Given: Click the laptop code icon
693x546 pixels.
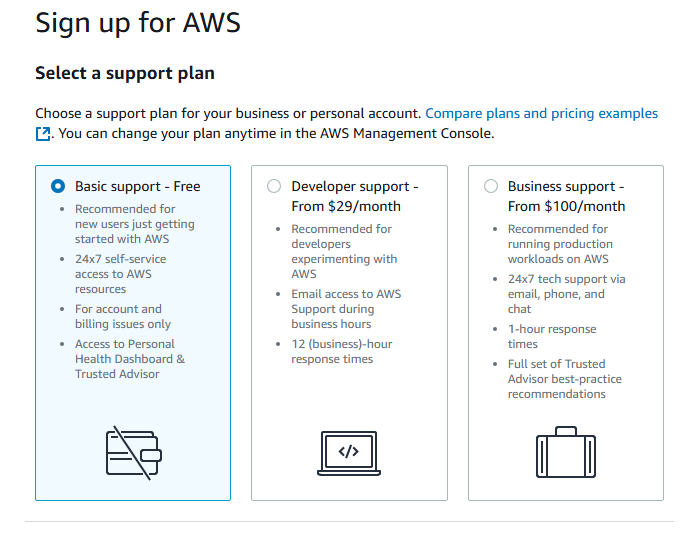Looking at the screenshot, I should click(349, 454).
